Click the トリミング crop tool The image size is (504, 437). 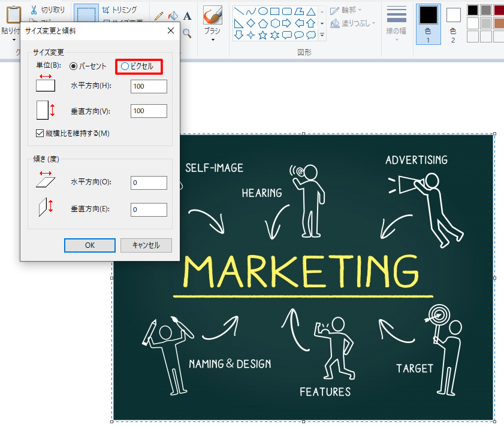[x=119, y=10]
